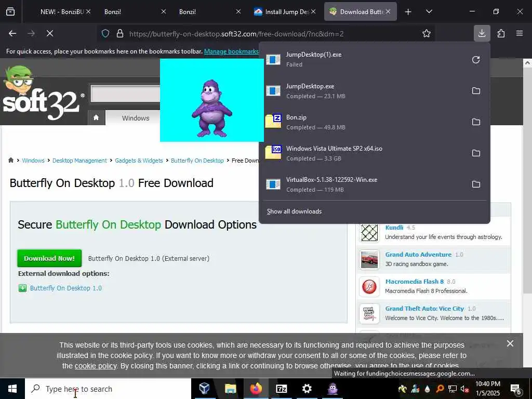This screenshot has width=532, height=399.
Task: Show VirtualBox installer in folder
Action: [476, 184]
